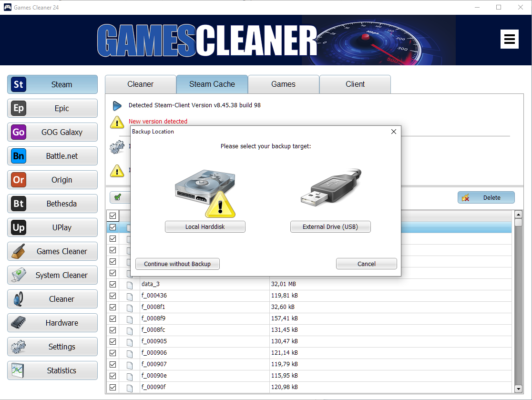Click the green check-all icon button
The image size is (532, 400).
[118, 197]
